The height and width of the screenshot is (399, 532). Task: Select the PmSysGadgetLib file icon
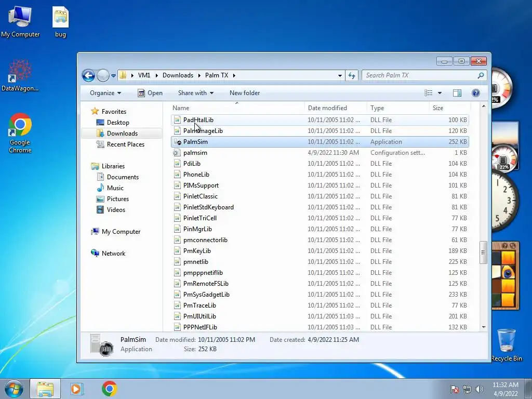point(177,295)
